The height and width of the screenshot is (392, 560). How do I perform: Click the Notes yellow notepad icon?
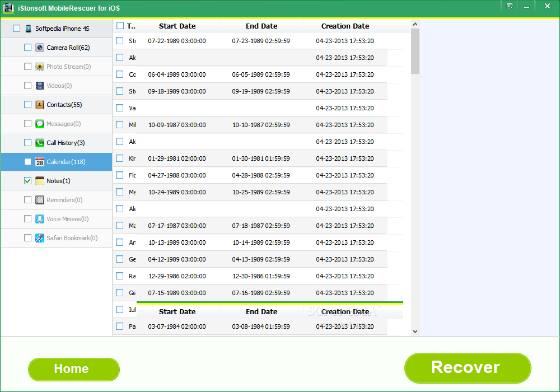pos(40,181)
